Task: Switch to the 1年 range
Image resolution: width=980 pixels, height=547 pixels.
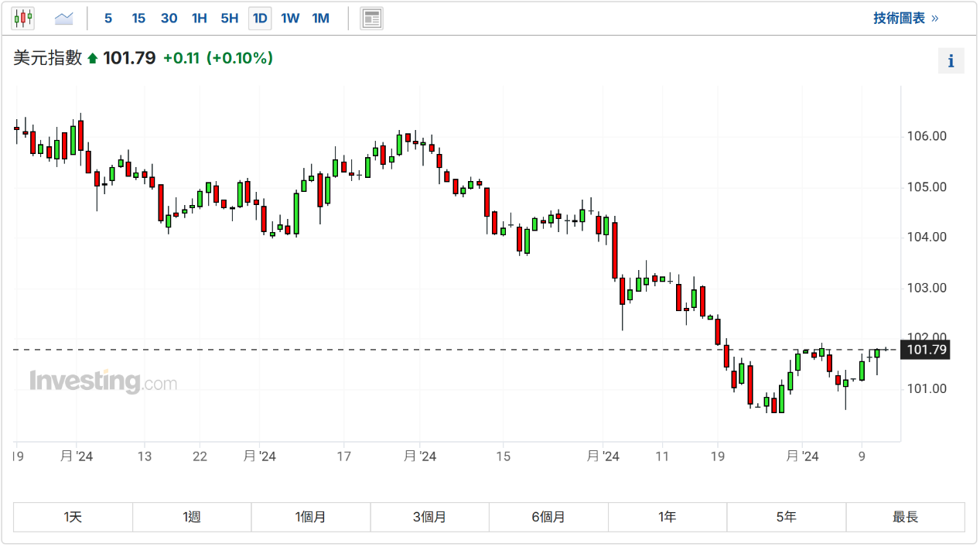Action: point(668,517)
